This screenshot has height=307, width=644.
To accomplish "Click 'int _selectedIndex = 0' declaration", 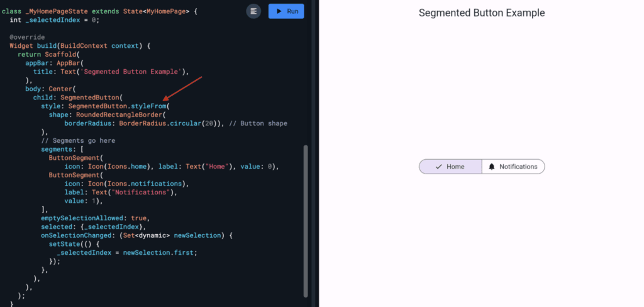I will (55, 20).
